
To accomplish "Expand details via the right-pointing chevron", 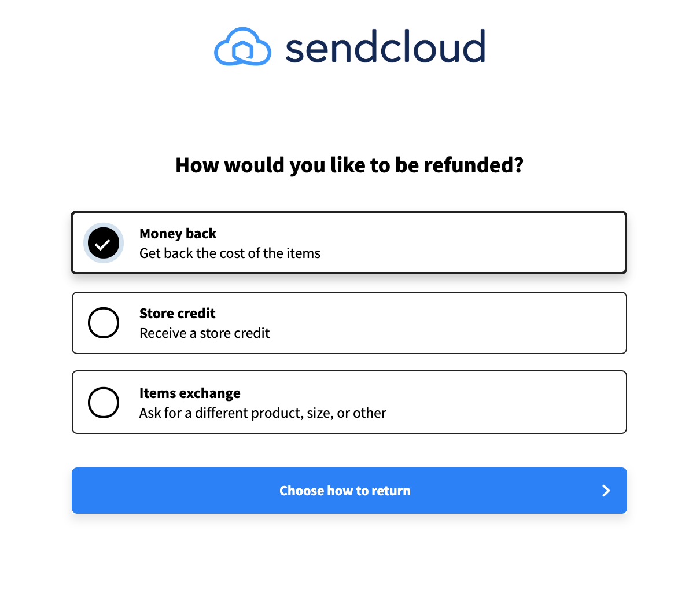I will pyautogui.click(x=606, y=491).
